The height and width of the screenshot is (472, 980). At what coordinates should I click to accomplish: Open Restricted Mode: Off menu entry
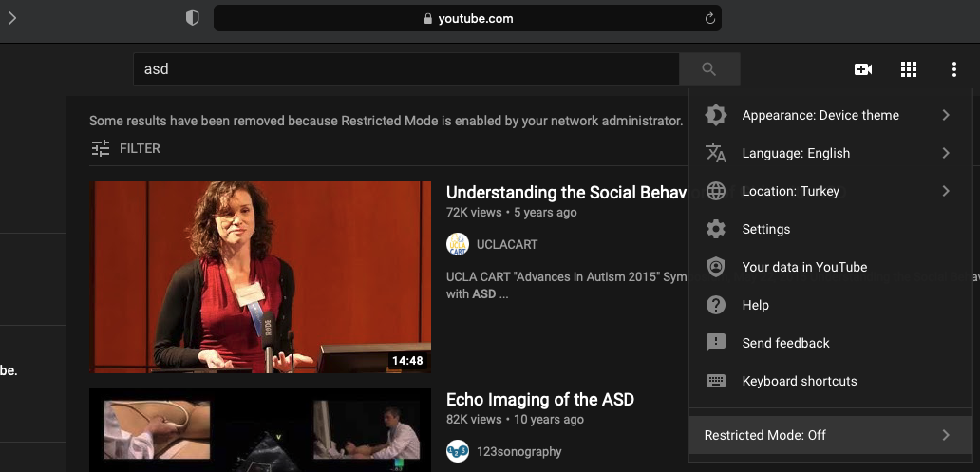(x=831, y=435)
